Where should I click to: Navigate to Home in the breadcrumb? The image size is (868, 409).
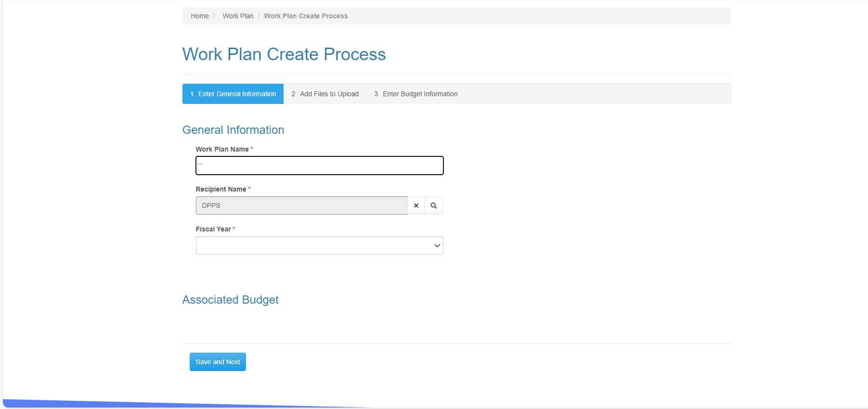(200, 16)
